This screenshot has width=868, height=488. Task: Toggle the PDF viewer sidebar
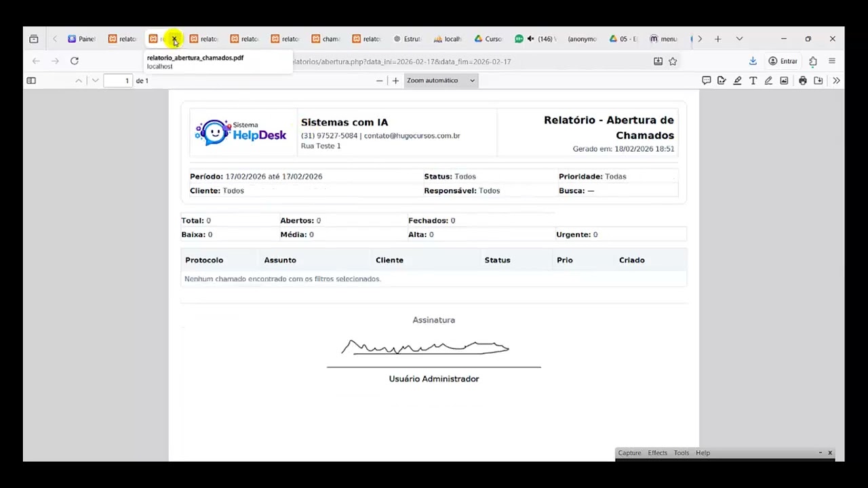click(x=31, y=81)
